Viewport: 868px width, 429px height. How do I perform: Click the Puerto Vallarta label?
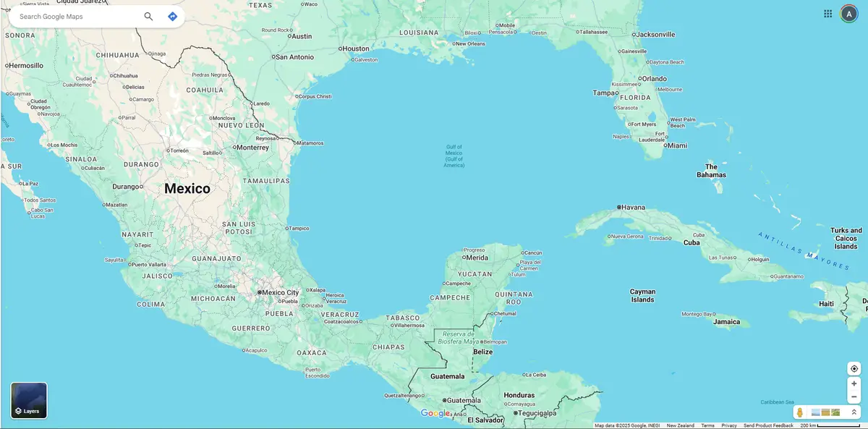(x=148, y=265)
